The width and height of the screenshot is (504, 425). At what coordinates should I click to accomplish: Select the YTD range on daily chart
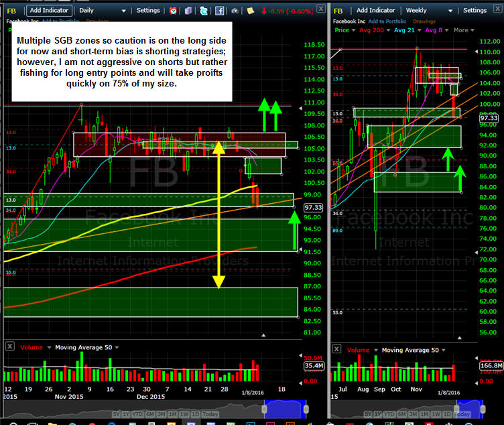[x=138, y=414]
